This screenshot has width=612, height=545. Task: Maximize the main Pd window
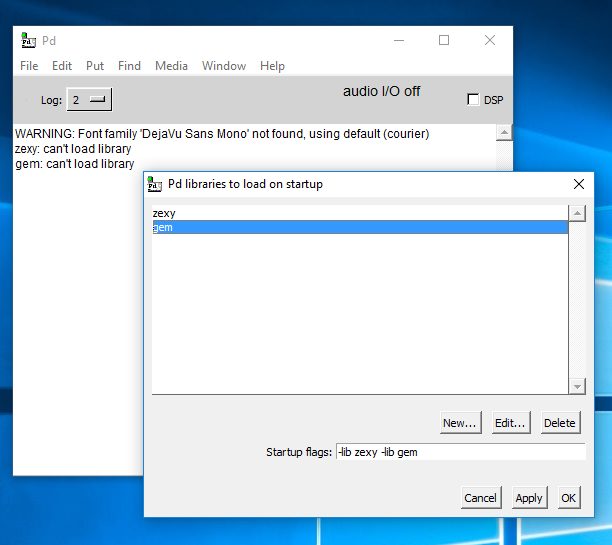(444, 40)
